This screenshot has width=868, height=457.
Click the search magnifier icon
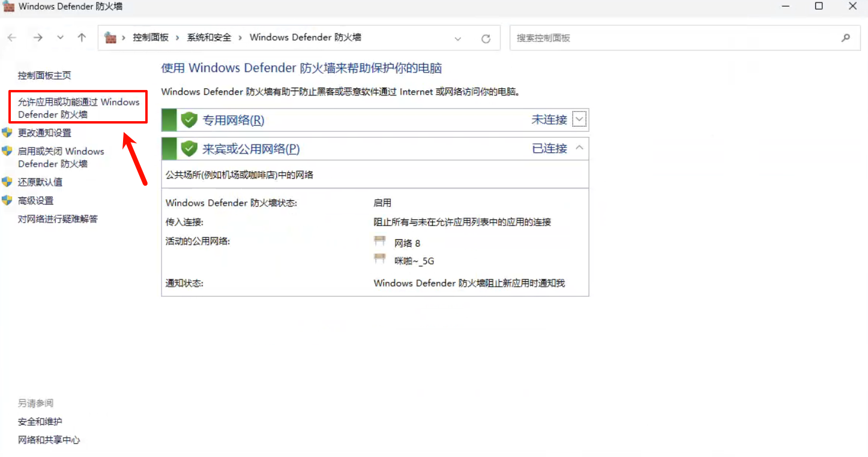tap(846, 38)
